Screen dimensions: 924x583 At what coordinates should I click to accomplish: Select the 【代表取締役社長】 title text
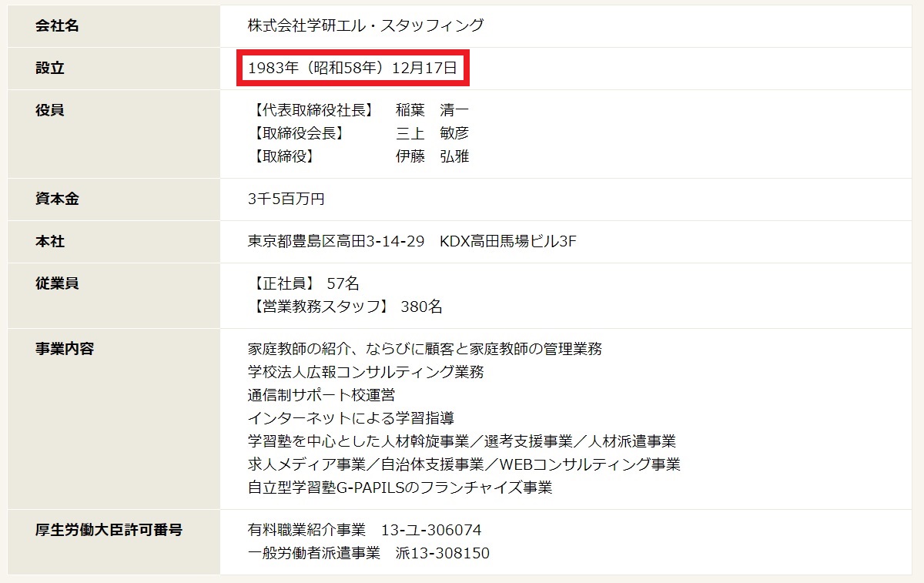pos(313,110)
